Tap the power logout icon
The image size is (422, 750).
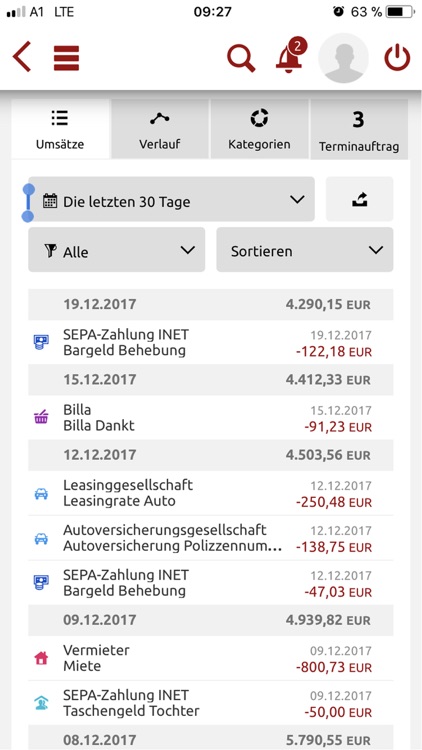(x=397, y=58)
